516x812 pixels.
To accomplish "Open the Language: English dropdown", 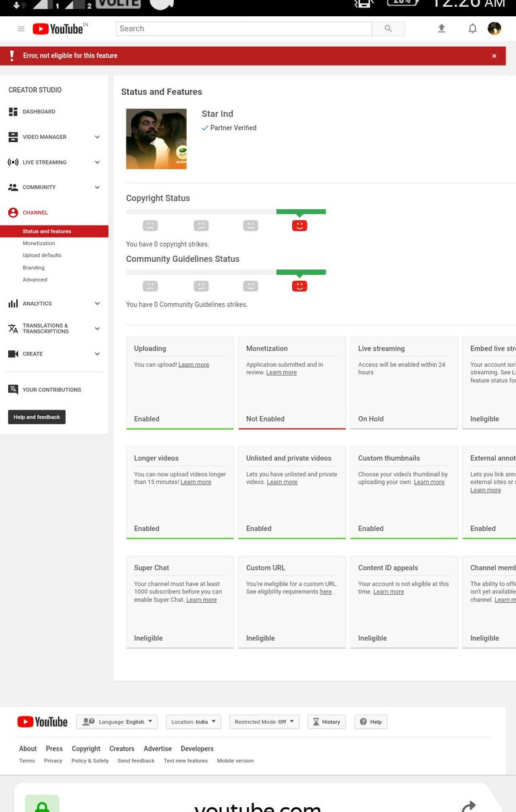I will [x=117, y=722].
